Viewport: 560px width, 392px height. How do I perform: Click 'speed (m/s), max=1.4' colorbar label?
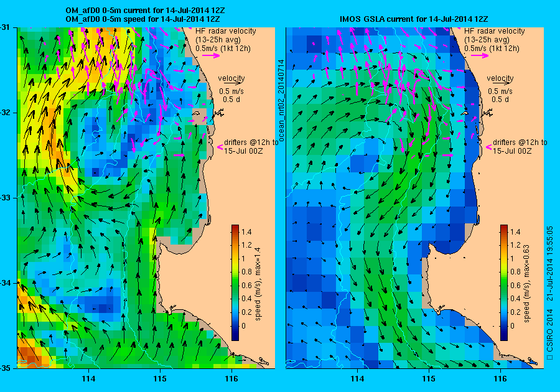[258, 284]
